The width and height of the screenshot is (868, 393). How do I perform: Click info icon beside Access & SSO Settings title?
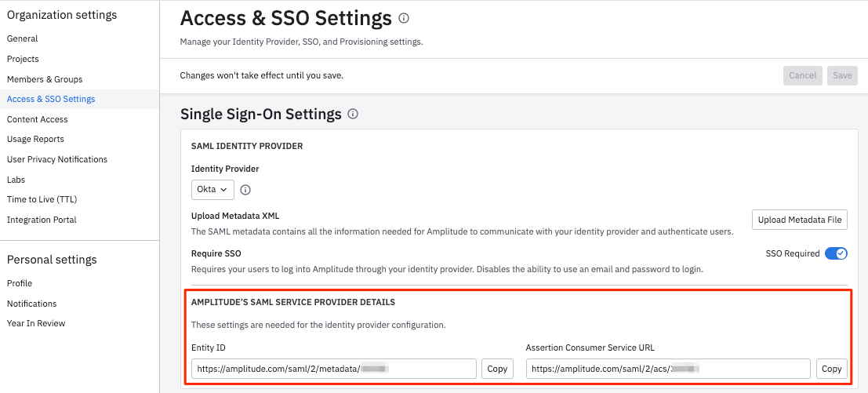click(404, 18)
